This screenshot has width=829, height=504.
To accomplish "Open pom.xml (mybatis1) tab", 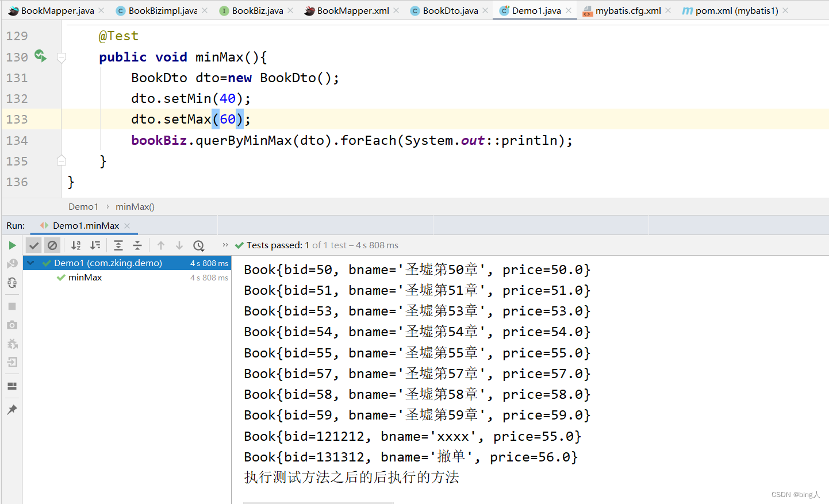I will coord(736,10).
